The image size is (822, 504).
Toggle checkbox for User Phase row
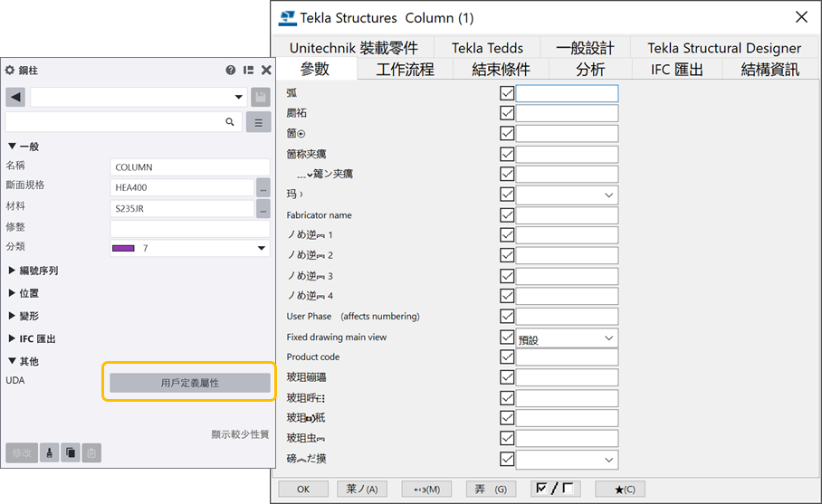point(507,316)
